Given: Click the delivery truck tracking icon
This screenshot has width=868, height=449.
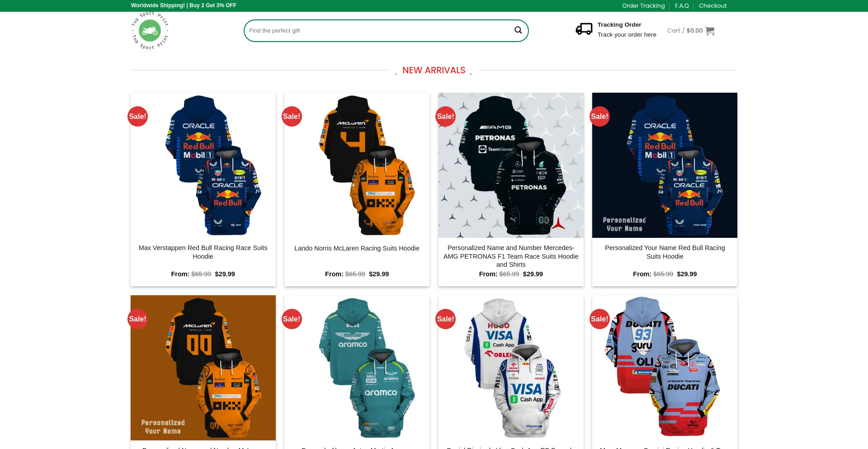Looking at the screenshot, I should (584, 29).
